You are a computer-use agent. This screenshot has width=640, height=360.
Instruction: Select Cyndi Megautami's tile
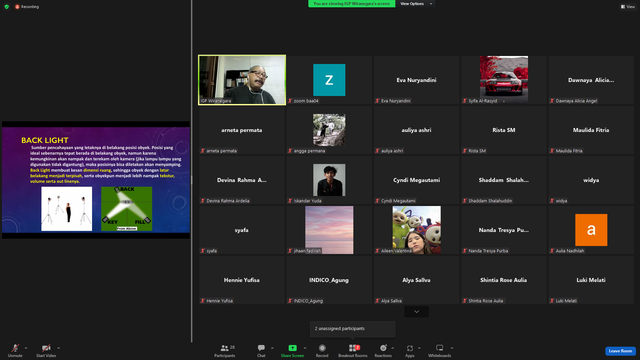point(416,180)
